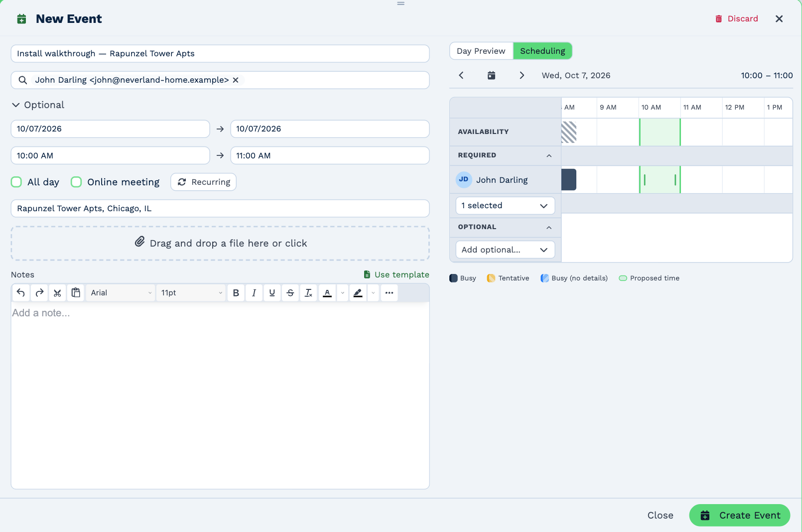Toggle italic formatting
Viewport: 802px width, 532px height.
click(254, 293)
